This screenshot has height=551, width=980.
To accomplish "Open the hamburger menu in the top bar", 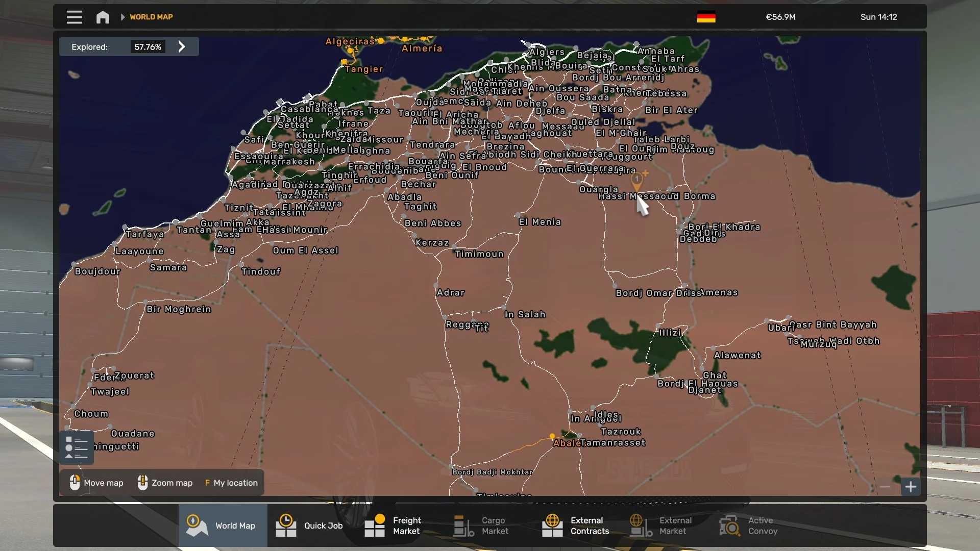I will click(x=74, y=17).
